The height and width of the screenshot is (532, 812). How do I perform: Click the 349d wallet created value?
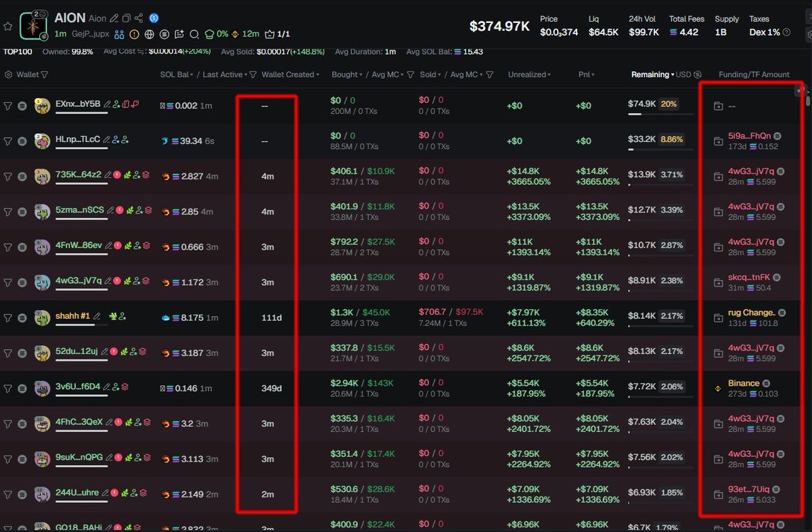click(x=271, y=389)
